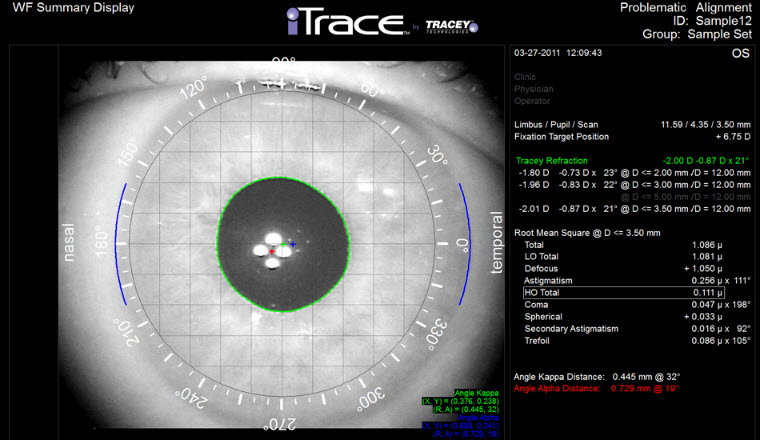Click the 0.086 µ x 105° Trefoil value
760x440 pixels.
point(721,341)
